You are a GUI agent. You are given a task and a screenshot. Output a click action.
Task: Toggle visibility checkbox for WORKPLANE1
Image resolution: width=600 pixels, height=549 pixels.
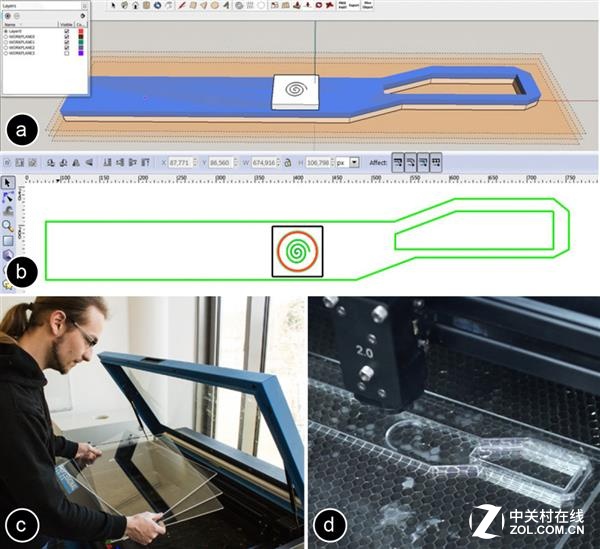(67, 42)
